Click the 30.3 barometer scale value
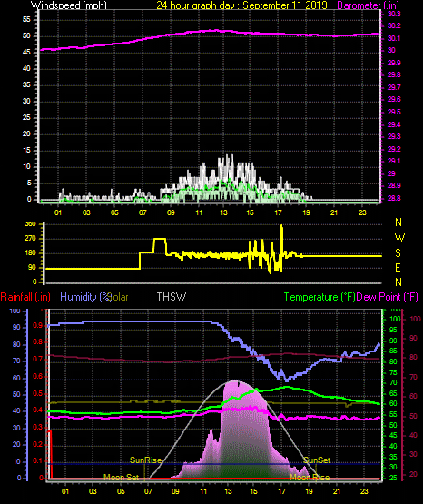 [394, 14]
